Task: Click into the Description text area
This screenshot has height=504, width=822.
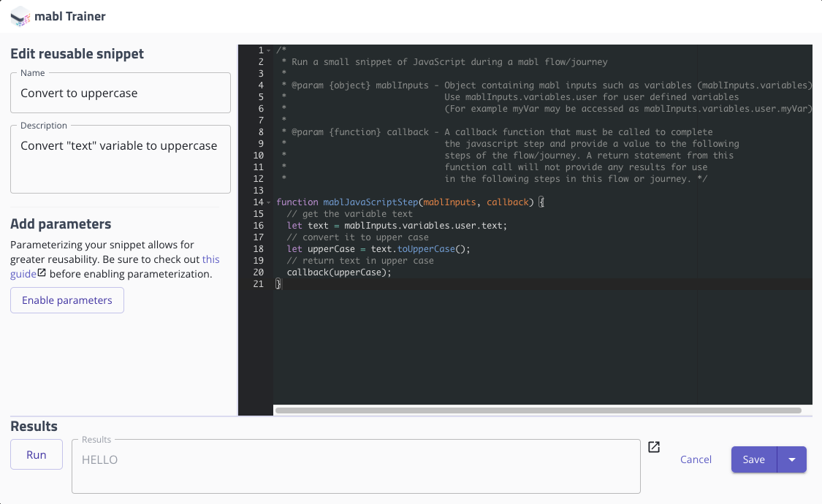Action: click(x=121, y=159)
